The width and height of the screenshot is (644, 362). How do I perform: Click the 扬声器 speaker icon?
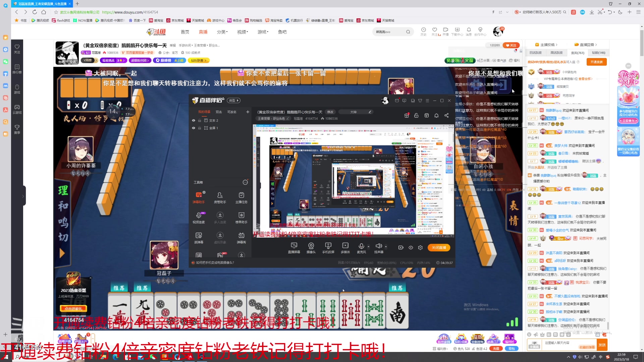click(379, 246)
